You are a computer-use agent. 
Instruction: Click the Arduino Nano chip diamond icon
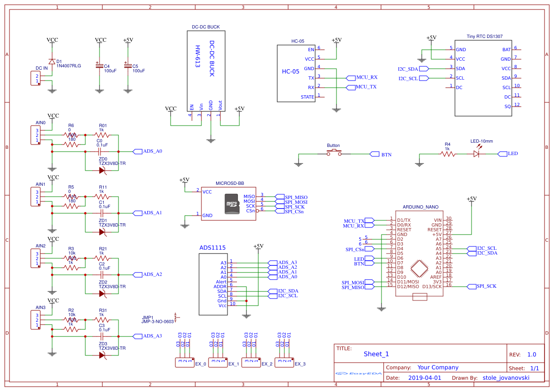click(419, 269)
